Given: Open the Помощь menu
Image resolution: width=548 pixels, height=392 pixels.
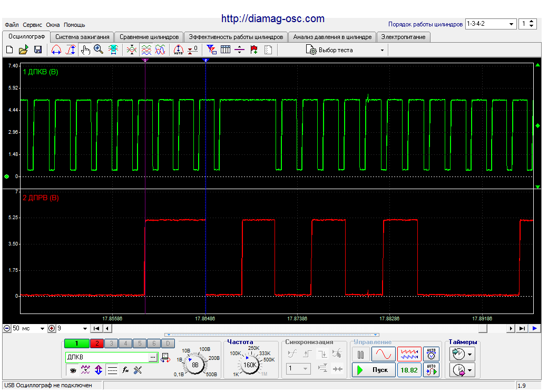Looking at the screenshot, I should click(x=74, y=25).
